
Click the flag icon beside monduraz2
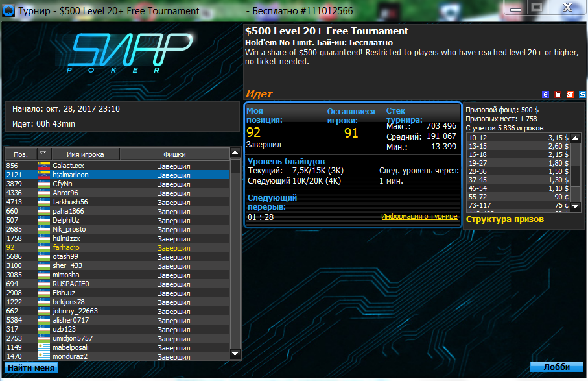(44, 356)
